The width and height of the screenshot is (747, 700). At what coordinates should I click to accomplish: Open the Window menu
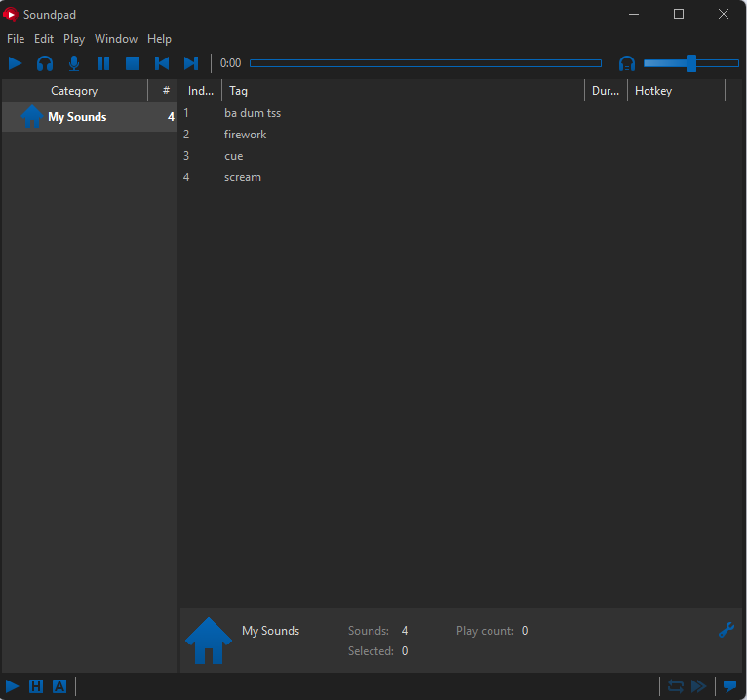coord(116,39)
